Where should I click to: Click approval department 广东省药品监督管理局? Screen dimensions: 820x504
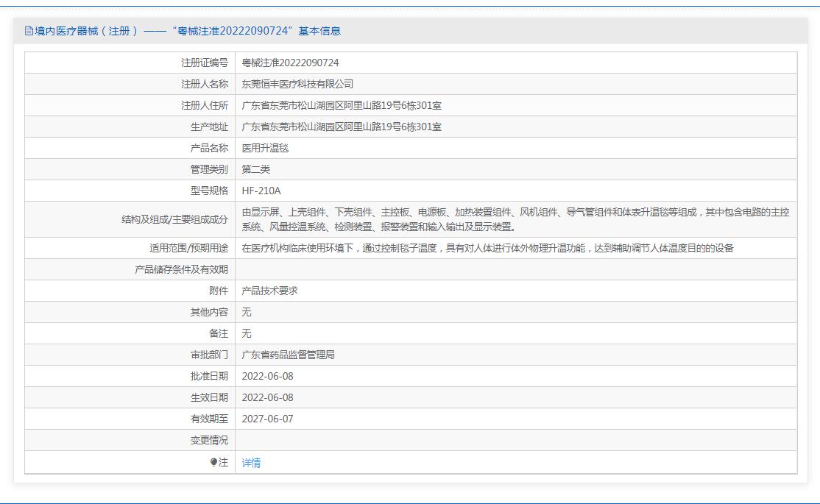(x=288, y=355)
